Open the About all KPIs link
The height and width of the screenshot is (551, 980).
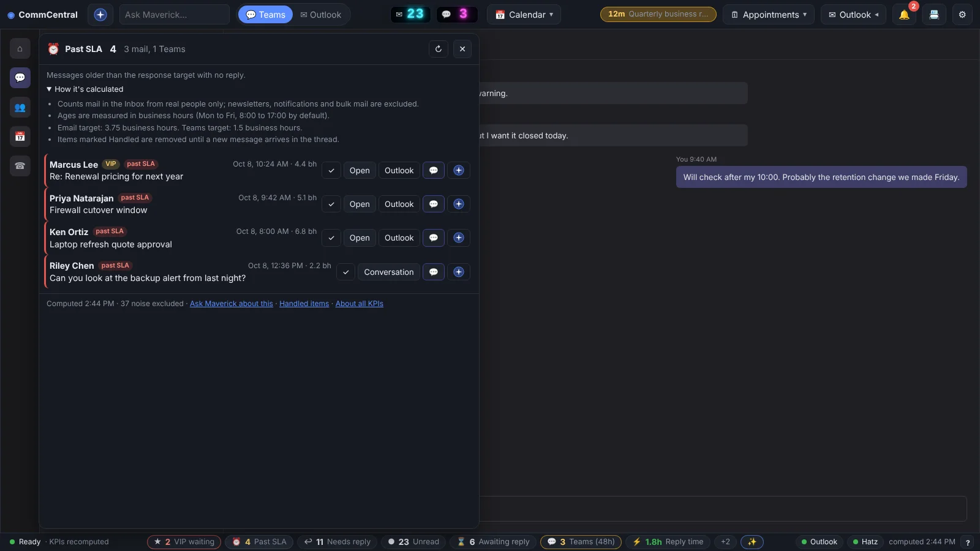tap(360, 304)
